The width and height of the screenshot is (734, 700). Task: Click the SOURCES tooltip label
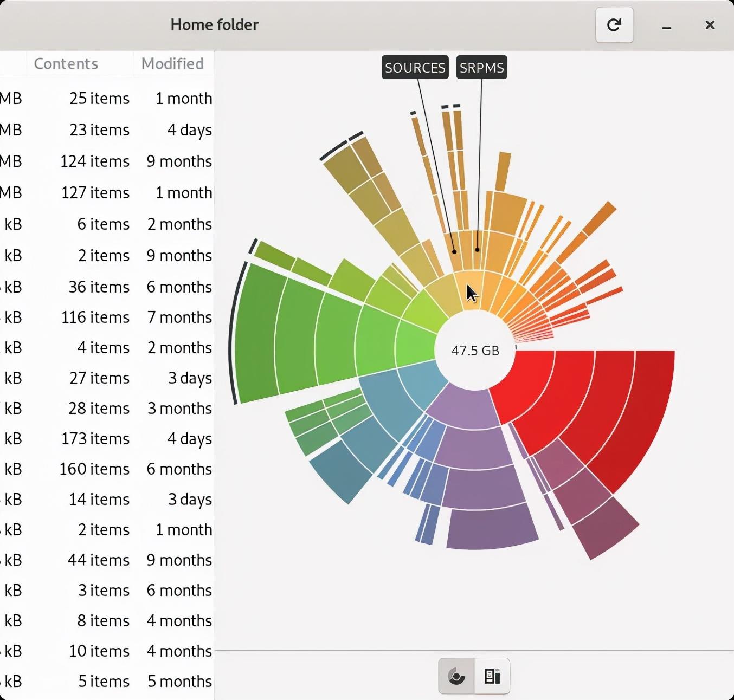(415, 68)
